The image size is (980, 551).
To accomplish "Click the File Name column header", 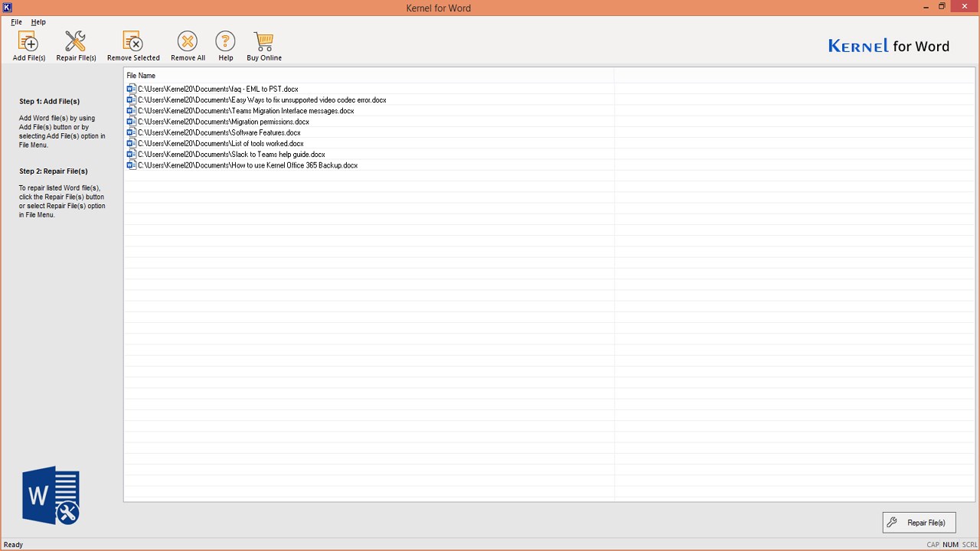I will tap(369, 76).
